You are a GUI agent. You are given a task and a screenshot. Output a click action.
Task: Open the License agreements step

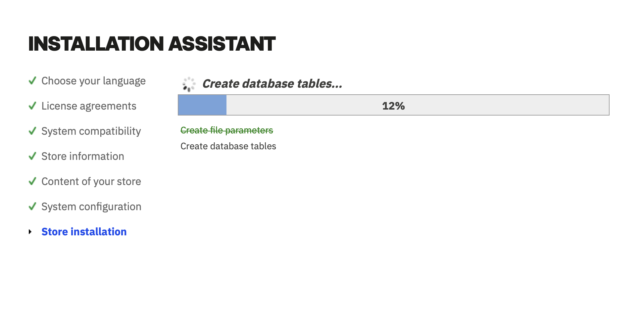tap(89, 106)
